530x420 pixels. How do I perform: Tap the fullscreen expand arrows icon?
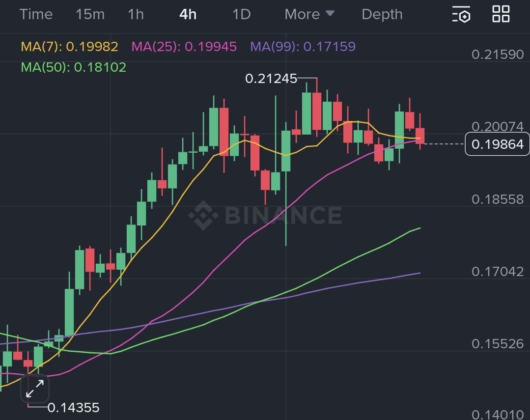pyautogui.click(x=35, y=390)
